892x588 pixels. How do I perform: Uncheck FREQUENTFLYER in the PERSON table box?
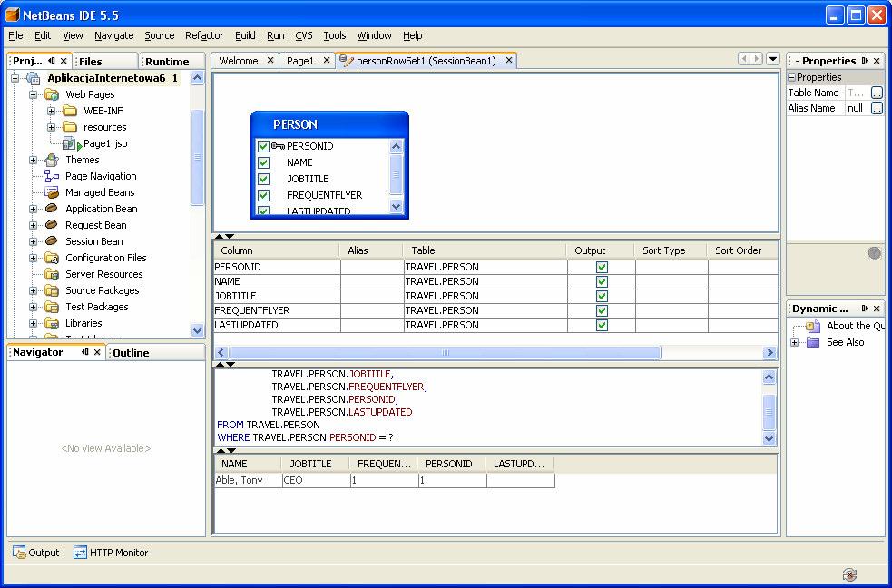263,196
